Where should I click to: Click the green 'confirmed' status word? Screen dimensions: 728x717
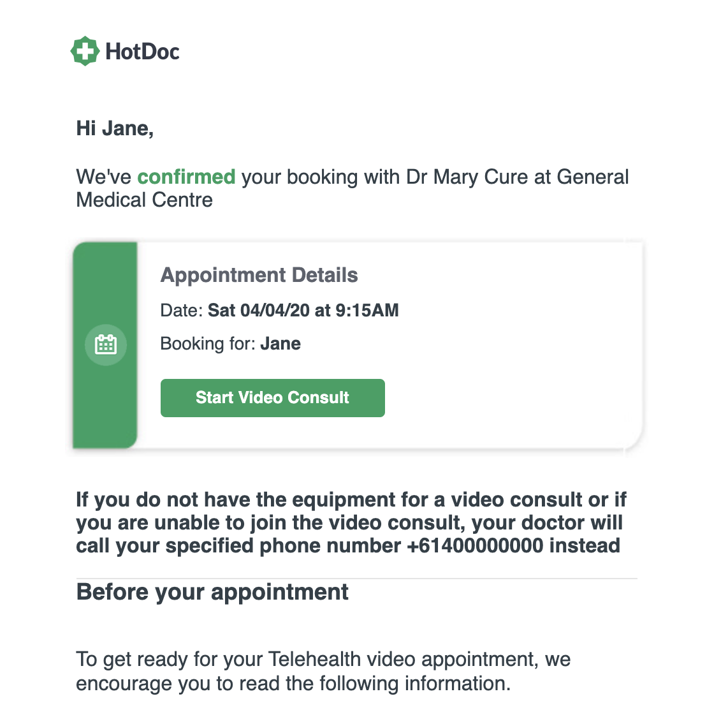tap(186, 177)
